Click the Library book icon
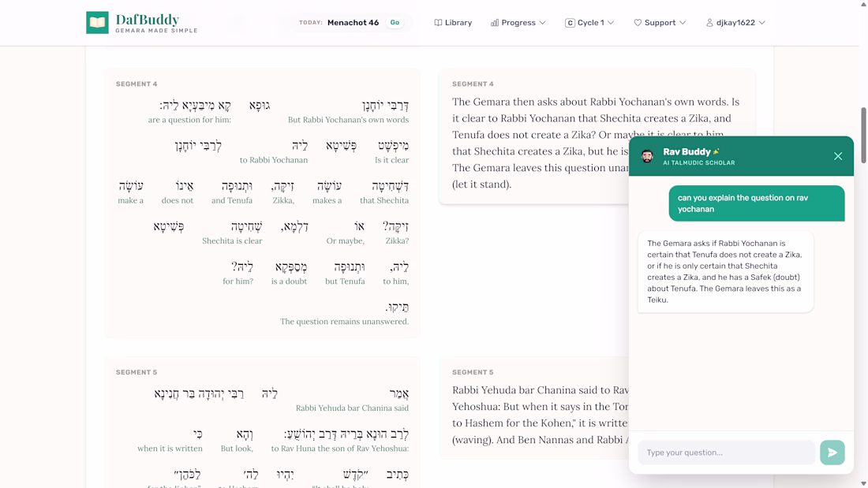 click(x=438, y=23)
